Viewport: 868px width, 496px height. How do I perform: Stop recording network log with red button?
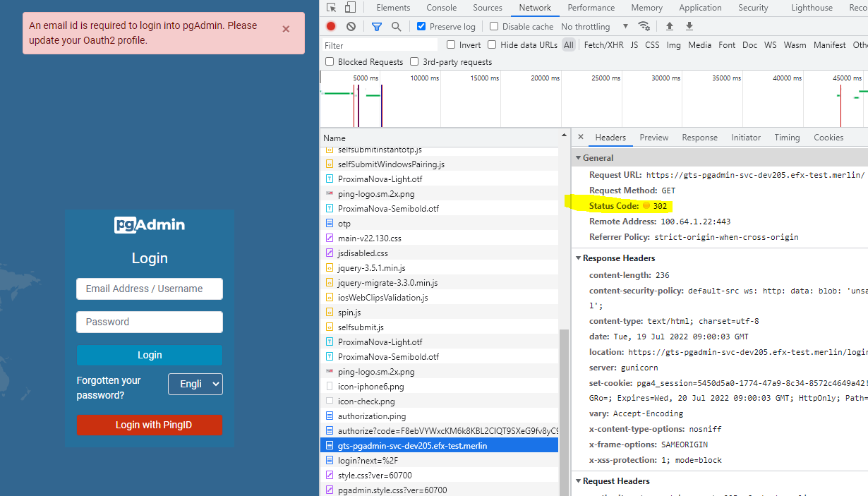point(331,26)
